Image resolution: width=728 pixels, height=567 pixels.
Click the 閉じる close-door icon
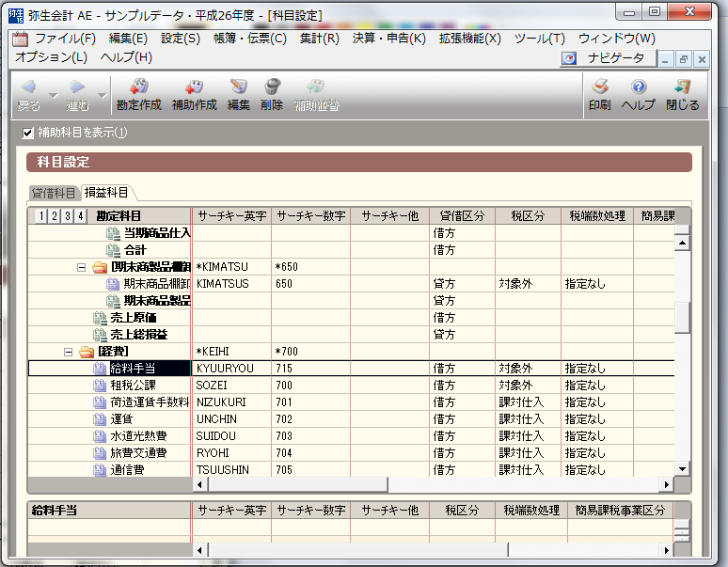[683, 87]
